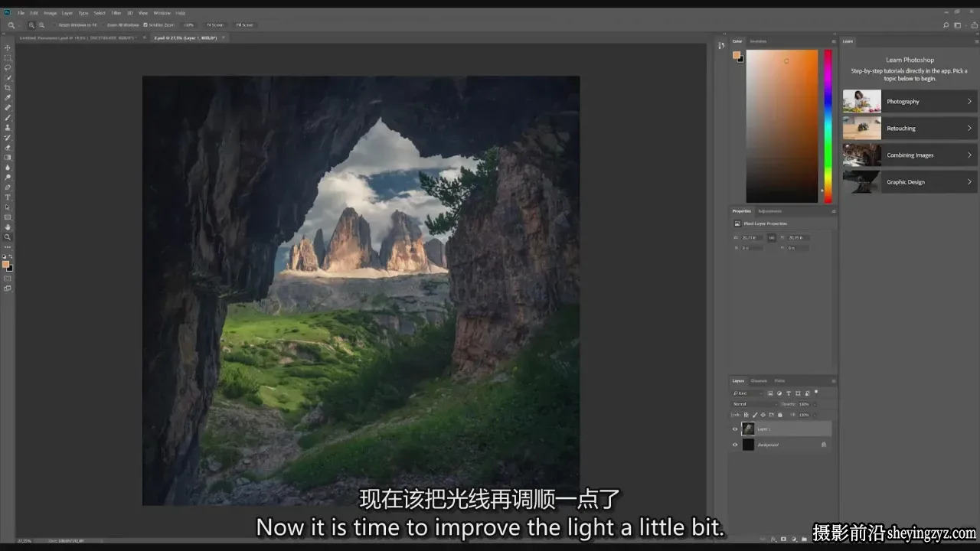
Task: Switch to the Channels tab
Action: pos(759,381)
